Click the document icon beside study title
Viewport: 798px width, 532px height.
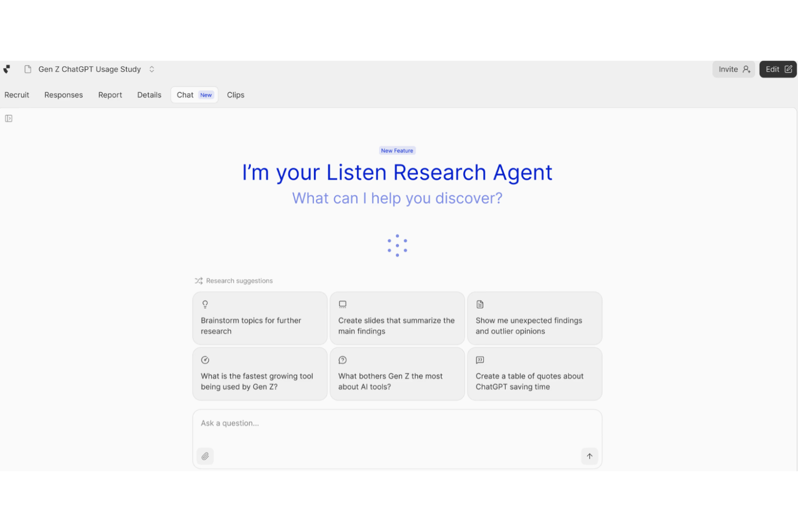pyautogui.click(x=27, y=69)
